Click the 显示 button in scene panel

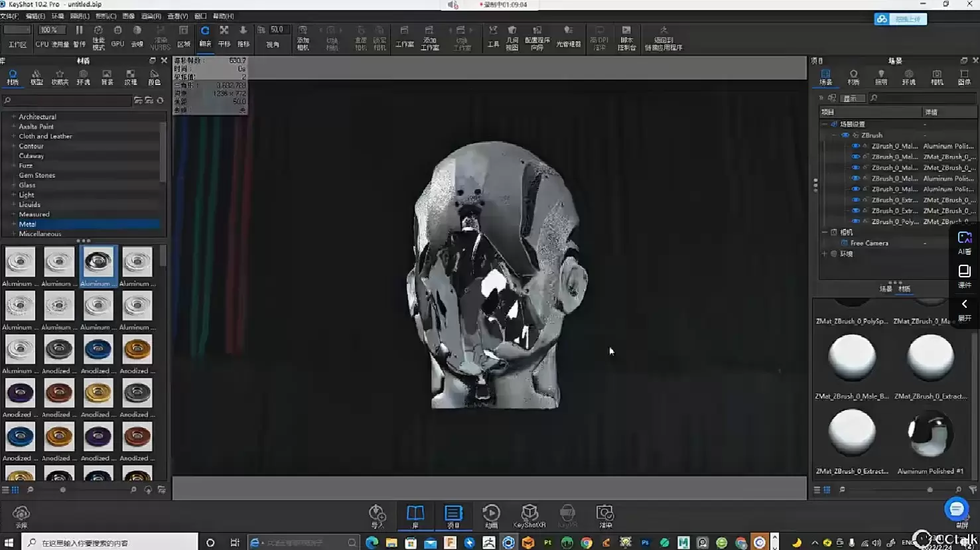(x=853, y=98)
